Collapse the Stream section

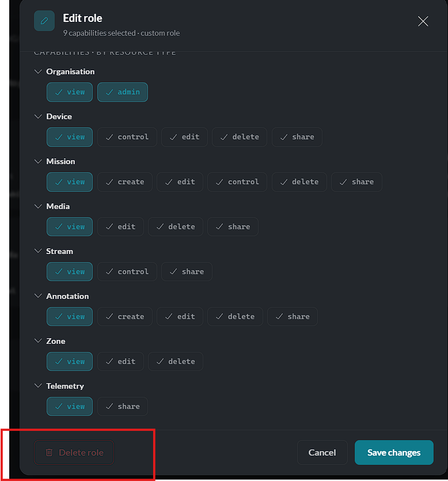[38, 251]
